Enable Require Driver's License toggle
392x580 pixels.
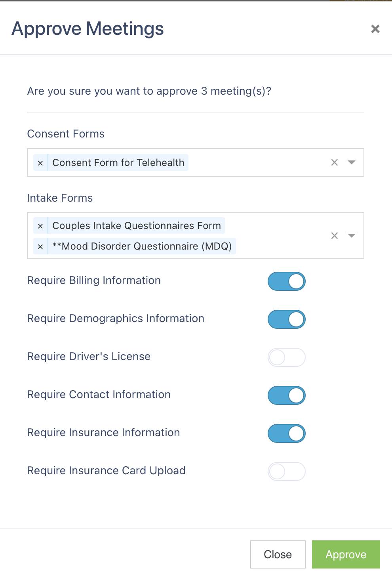pos(287,357)
